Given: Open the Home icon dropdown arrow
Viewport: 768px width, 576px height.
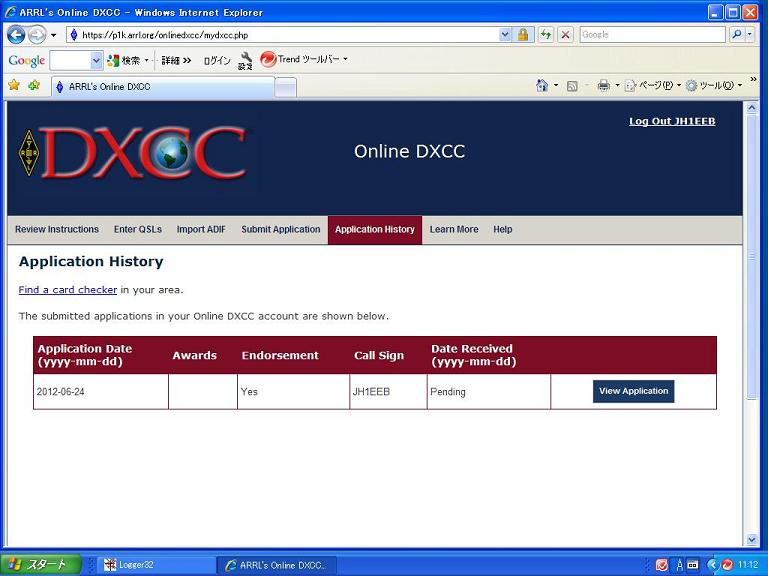Looking at the screenshot, I should (x=555, y=85).
